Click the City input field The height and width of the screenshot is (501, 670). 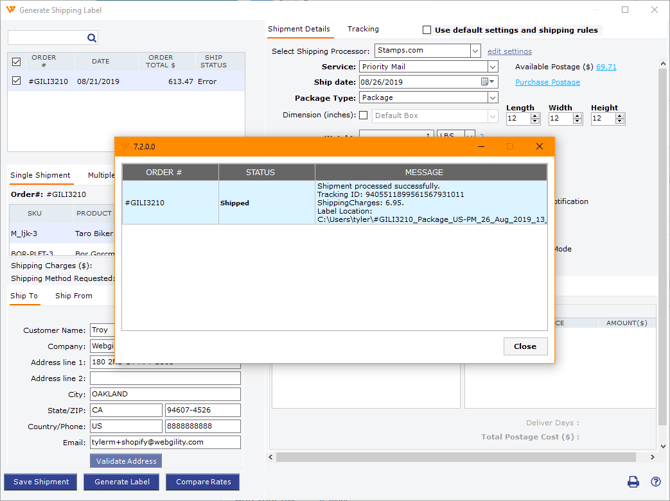tap(165, 394)
